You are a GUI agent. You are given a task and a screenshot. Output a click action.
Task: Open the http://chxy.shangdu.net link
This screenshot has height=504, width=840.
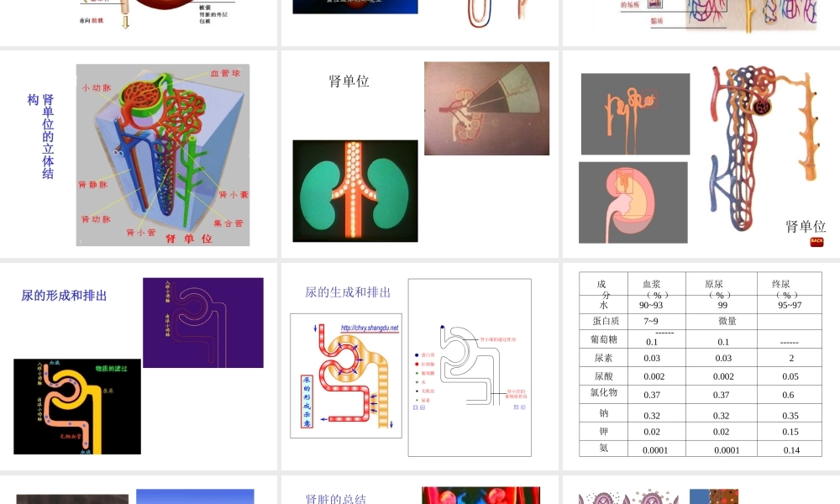pos(370,328)
